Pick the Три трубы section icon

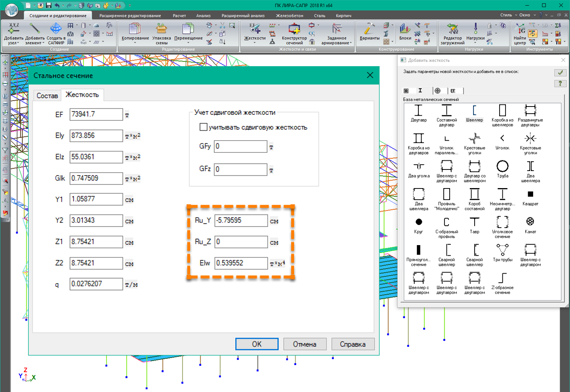pyautogui.click(x=502, y=251)
